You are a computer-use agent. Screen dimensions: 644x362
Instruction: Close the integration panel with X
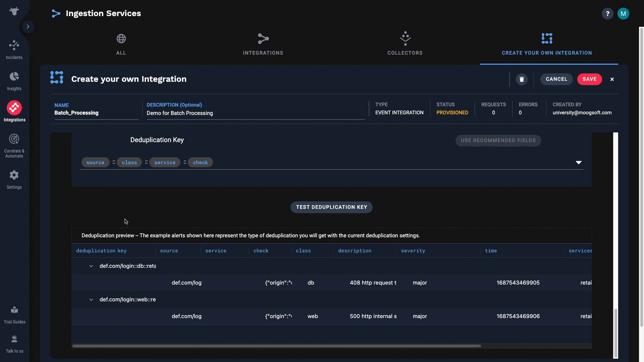point(612,79)
